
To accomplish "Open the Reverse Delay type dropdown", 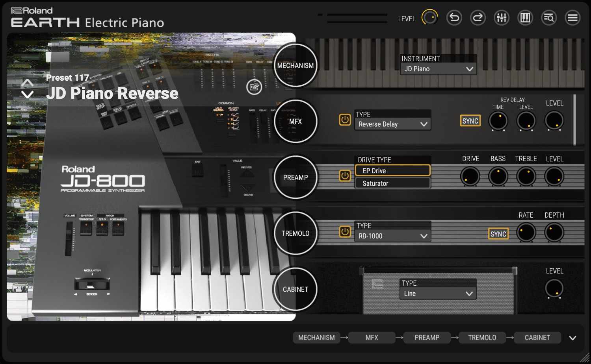I will [x=392, y=124].
